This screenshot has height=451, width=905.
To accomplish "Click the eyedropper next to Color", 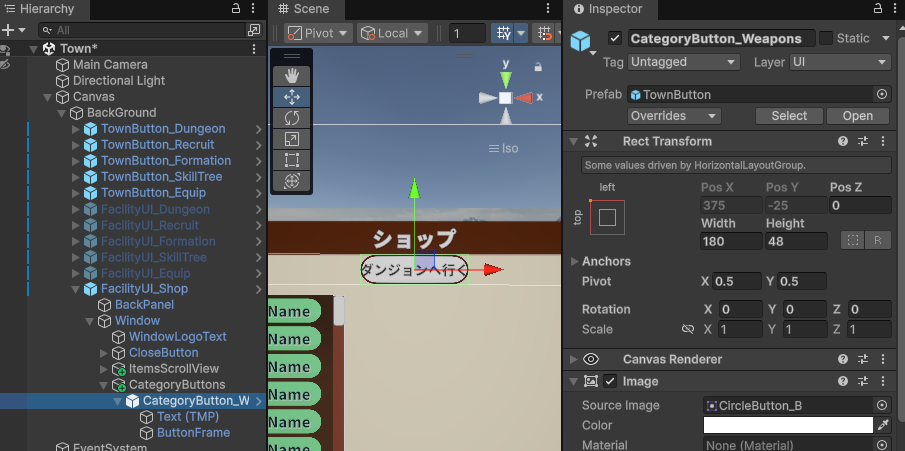I will tap(882, 425).
